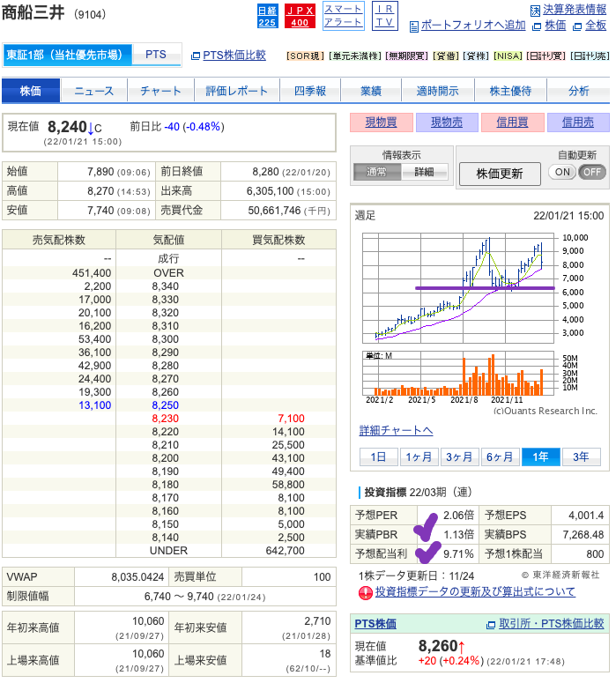Set chart period to 3ヶ月
616x683 pixels.
click(459, 457)
